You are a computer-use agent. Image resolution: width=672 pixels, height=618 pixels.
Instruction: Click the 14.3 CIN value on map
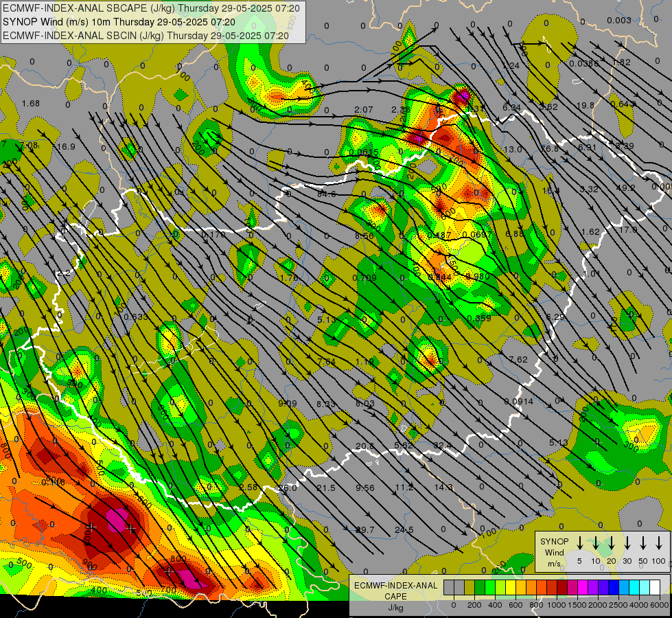[443, 488]
